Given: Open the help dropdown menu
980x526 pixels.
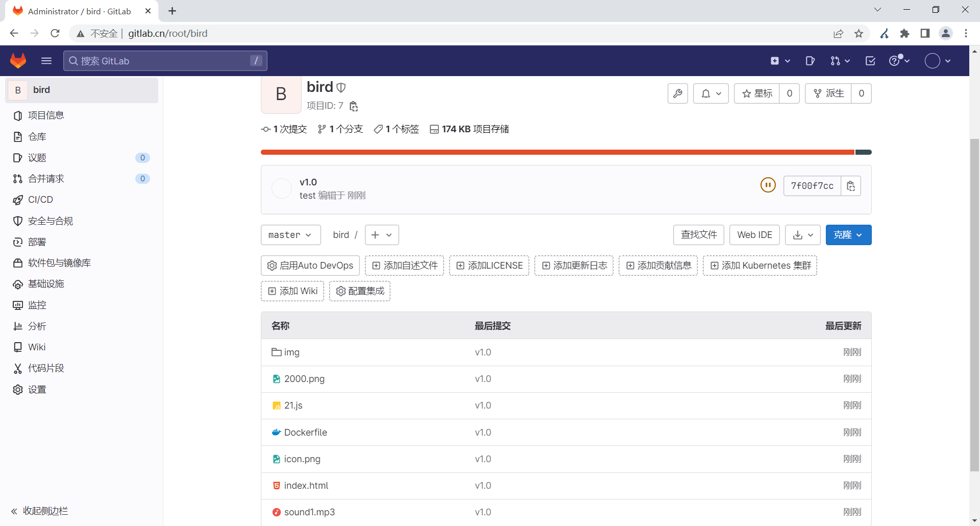Looking at the screenshot, I should (899, 61).
